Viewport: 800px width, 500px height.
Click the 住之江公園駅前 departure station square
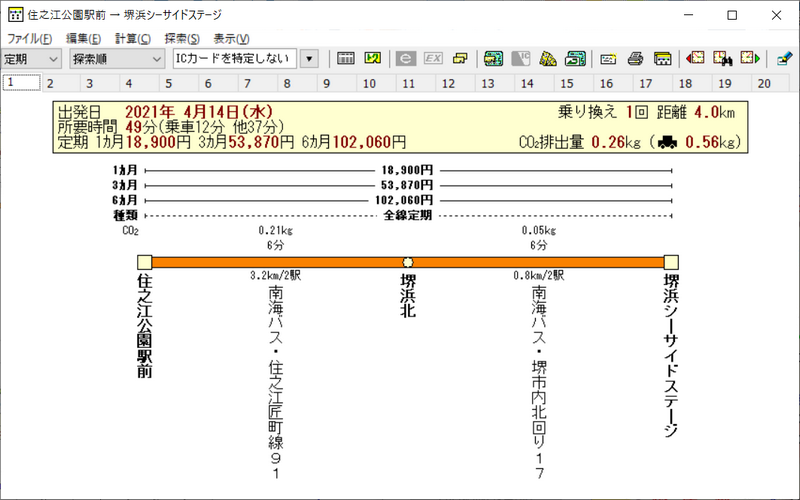(x=145, y=262)
